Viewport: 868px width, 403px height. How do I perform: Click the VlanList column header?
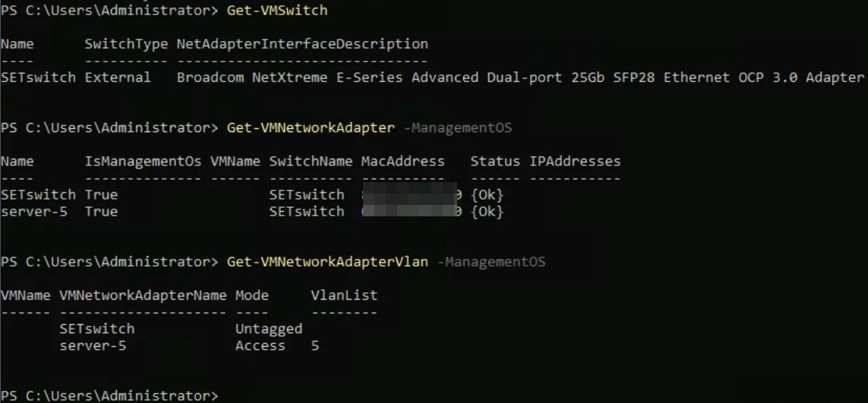[344, 295]
